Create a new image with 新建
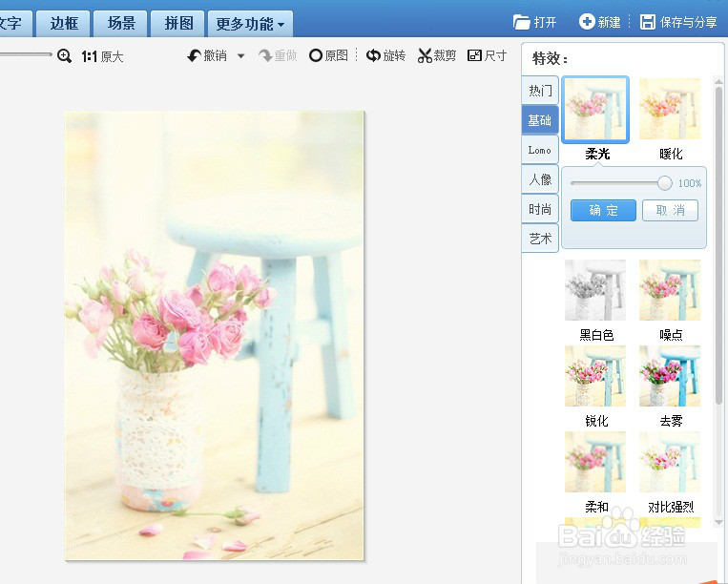Image resolution: width=728 pixels, height=584 pixels. click(x=600, y=22)
